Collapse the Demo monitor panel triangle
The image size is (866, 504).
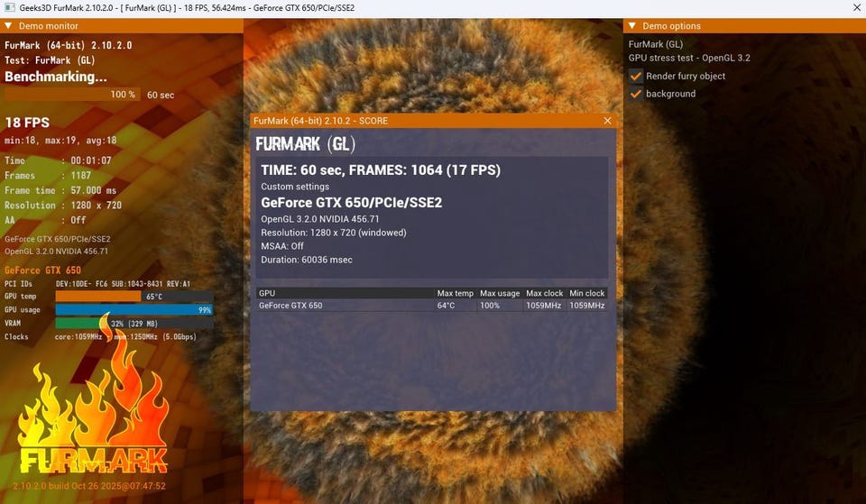click(x=8, y=26)
